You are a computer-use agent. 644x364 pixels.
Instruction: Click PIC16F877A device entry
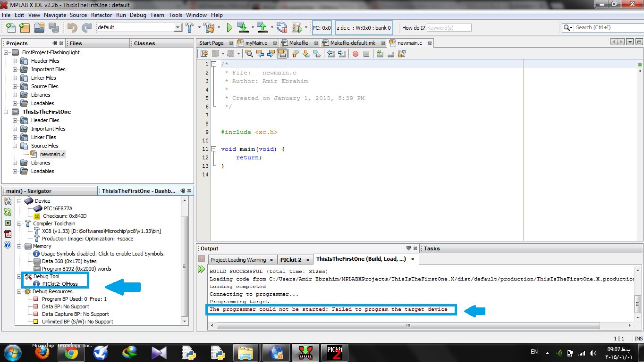click(58, 208)
